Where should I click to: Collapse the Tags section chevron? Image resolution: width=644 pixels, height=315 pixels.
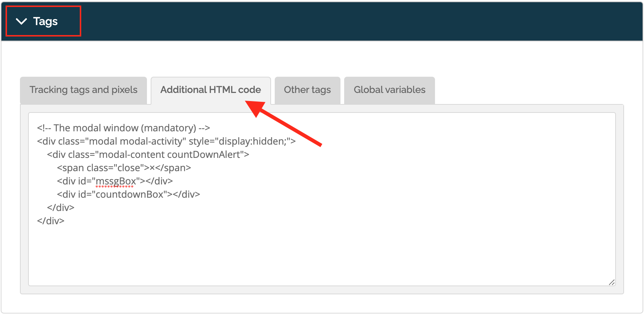click(22, 21)
